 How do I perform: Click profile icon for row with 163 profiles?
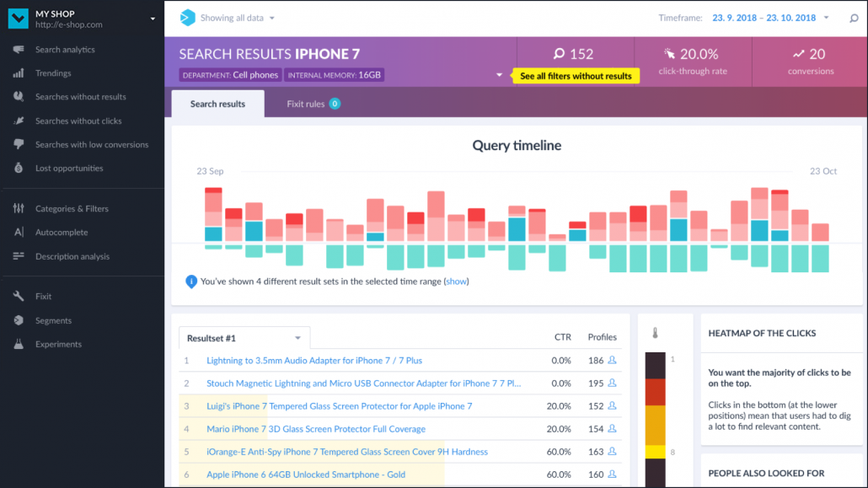[612, 452]
